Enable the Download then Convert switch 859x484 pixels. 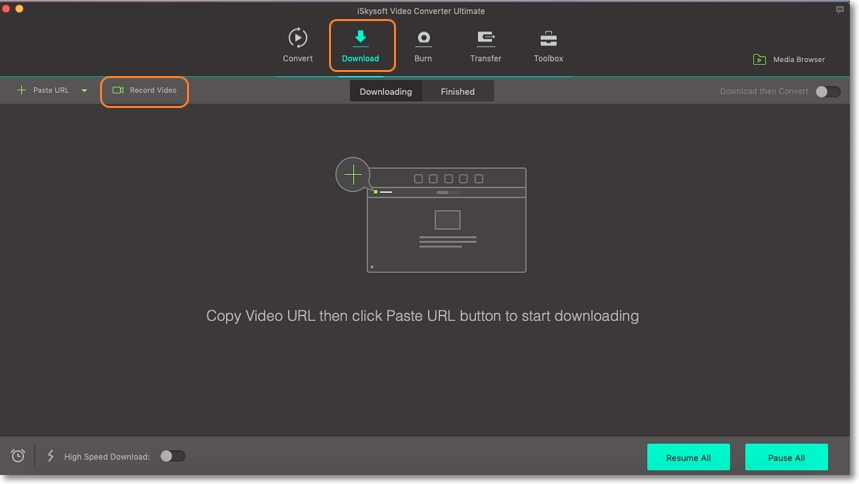coord(827,92)
